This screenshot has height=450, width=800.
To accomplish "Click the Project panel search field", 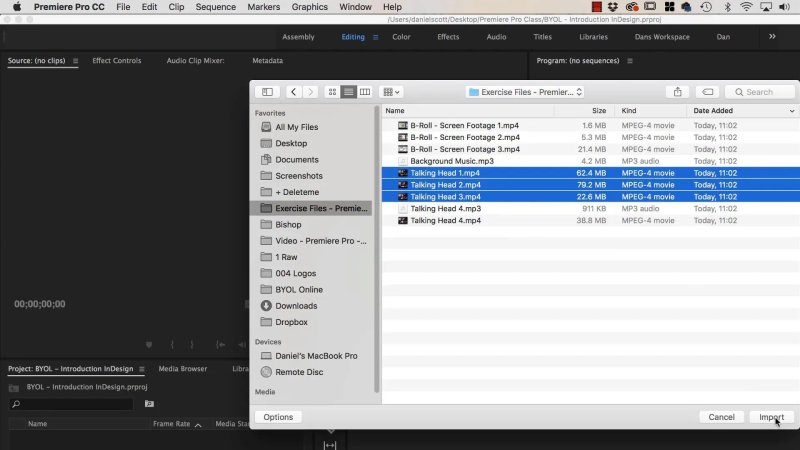I will tap(71, 404).
